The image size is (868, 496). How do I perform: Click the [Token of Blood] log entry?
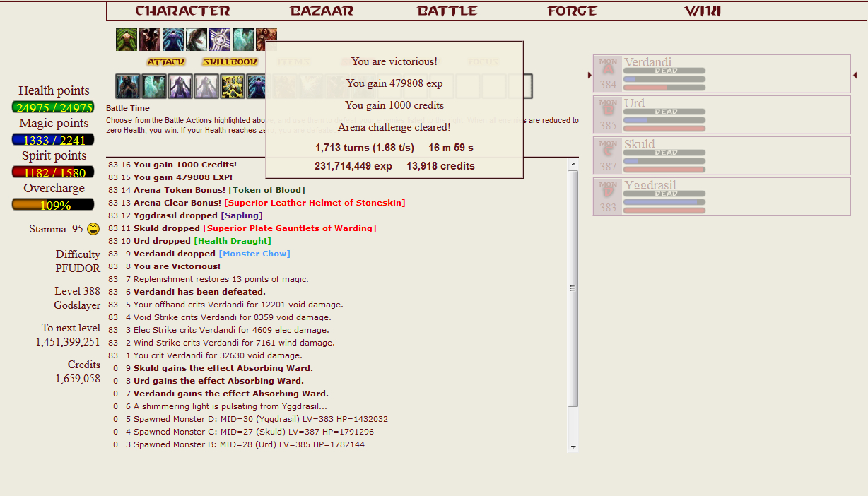tap(266, 190)
